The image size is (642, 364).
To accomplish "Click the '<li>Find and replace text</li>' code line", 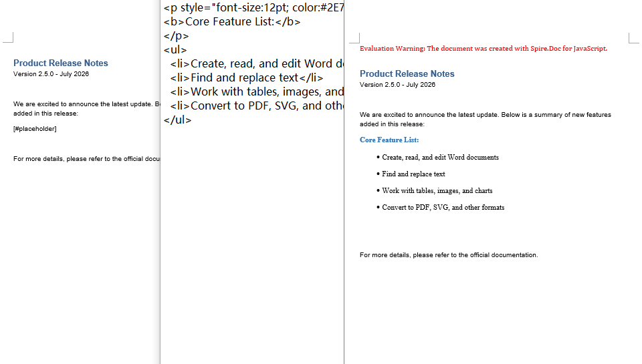I will pos(247,77).
